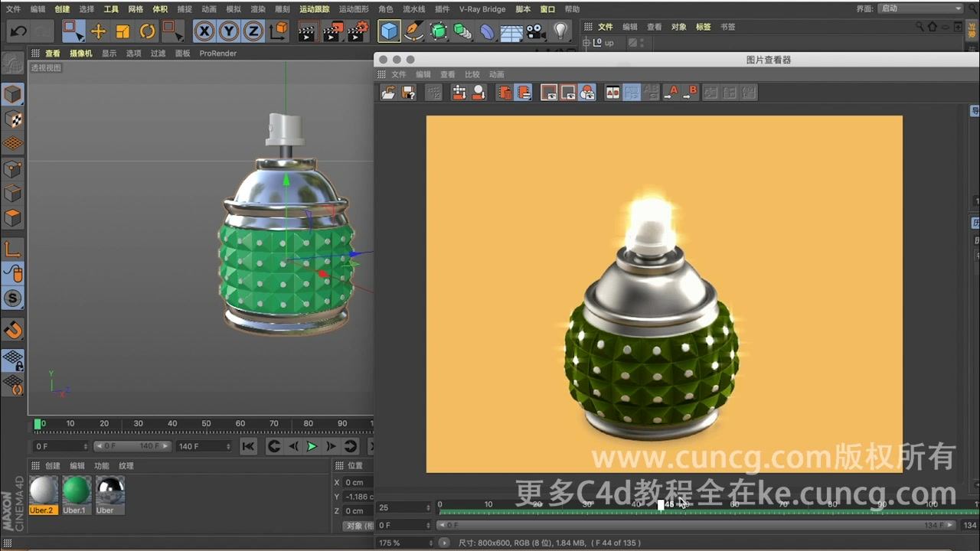
Task: Select the spline pen tool
Action: pyautogui.click(x=413, y=31)
